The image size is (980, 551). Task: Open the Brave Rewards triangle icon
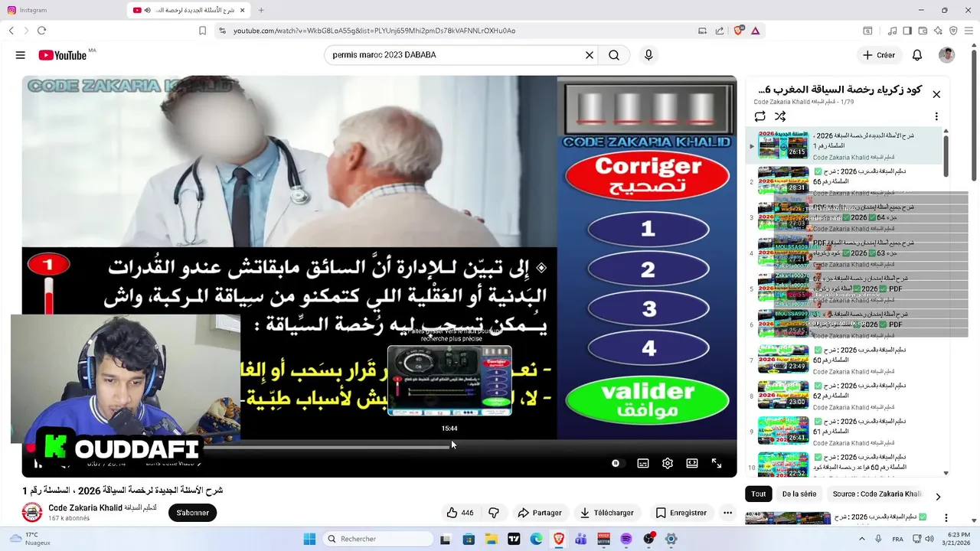click(x=755, y=31)
